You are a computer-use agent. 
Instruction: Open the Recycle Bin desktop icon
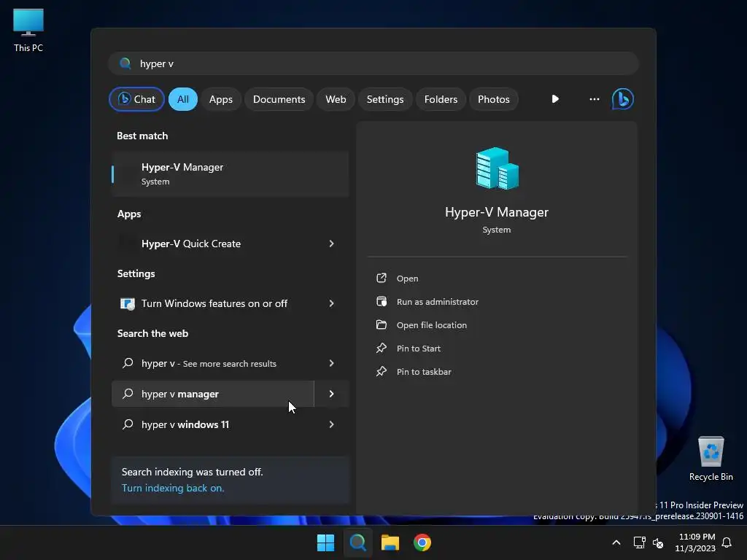[x=711, y=458]
